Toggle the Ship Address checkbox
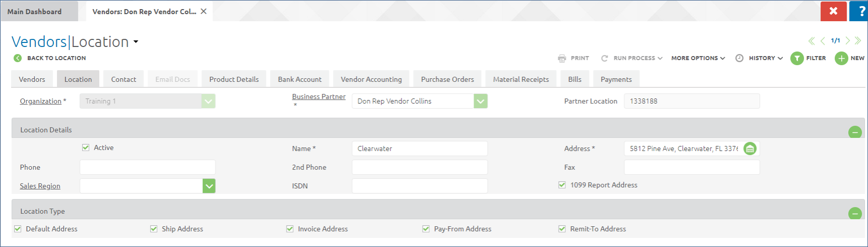The image size is (868, 247). click(x=154, y=229)
